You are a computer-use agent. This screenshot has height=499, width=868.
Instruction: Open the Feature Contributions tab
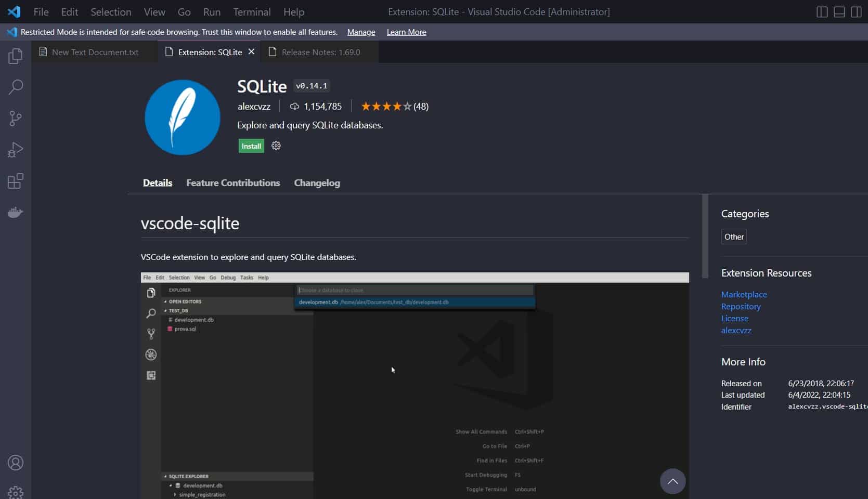tap(233, 183)
